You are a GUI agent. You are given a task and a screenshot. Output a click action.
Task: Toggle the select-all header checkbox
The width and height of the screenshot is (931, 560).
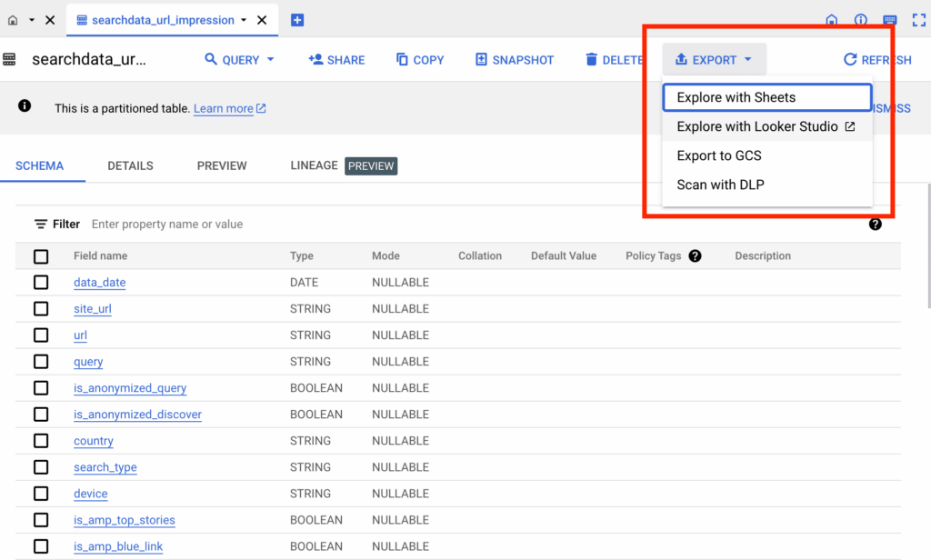41,256
